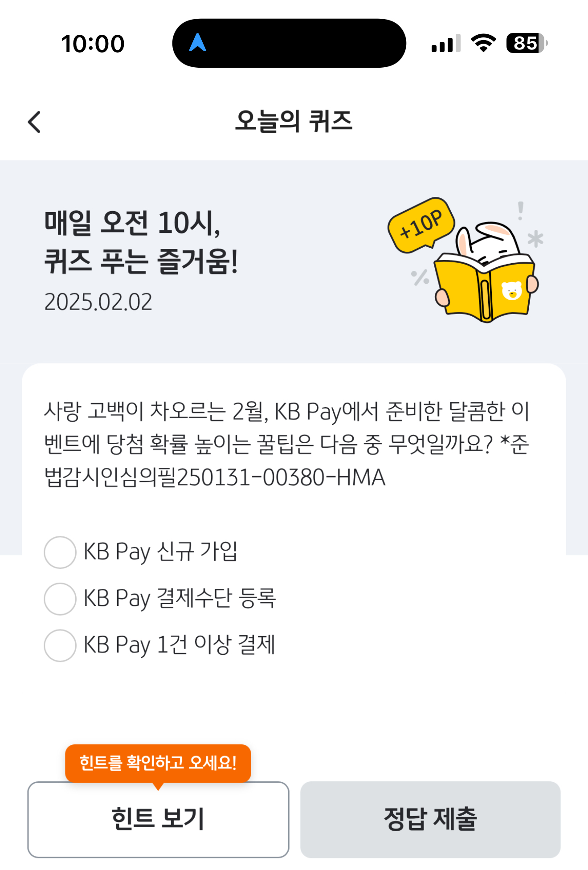Tap the blue location arrow in Dynamic Island

[x=197, y=43]
